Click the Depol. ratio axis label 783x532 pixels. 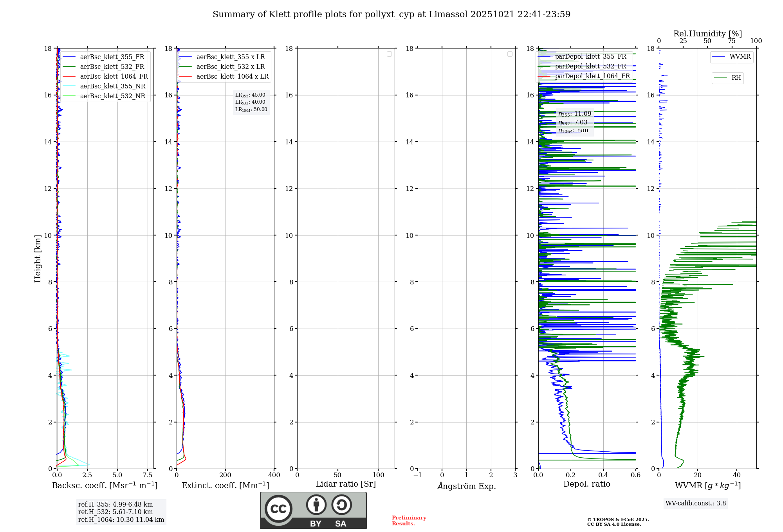point(586,484)
